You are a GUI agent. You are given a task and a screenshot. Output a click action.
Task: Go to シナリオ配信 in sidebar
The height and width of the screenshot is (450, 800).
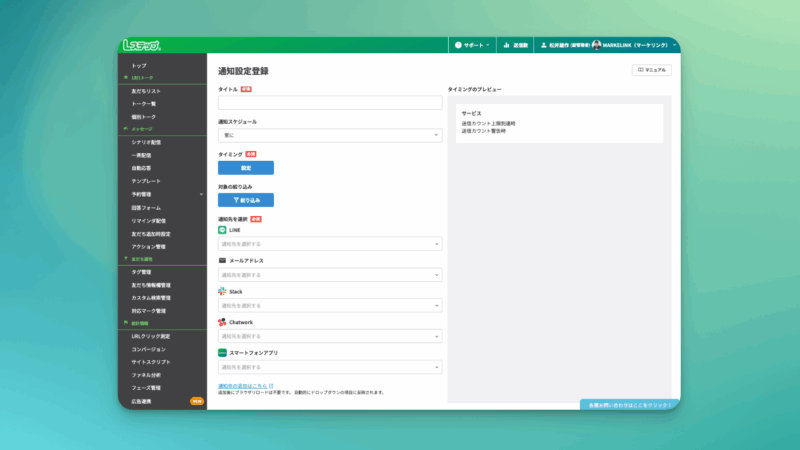pos(146,142)
